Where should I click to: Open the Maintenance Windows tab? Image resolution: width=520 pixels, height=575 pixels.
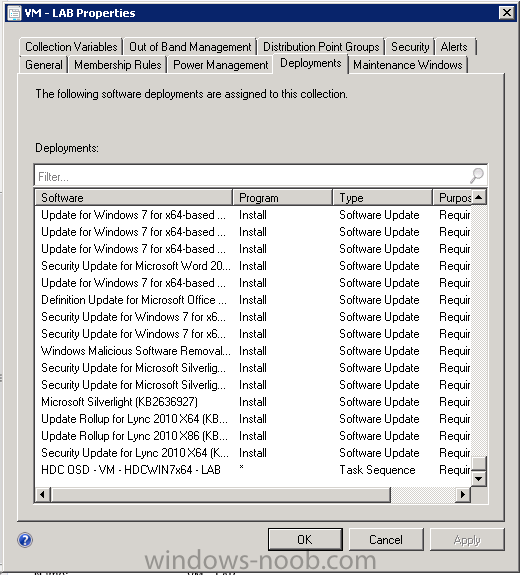pyautogui.click(x=407, y=65)
